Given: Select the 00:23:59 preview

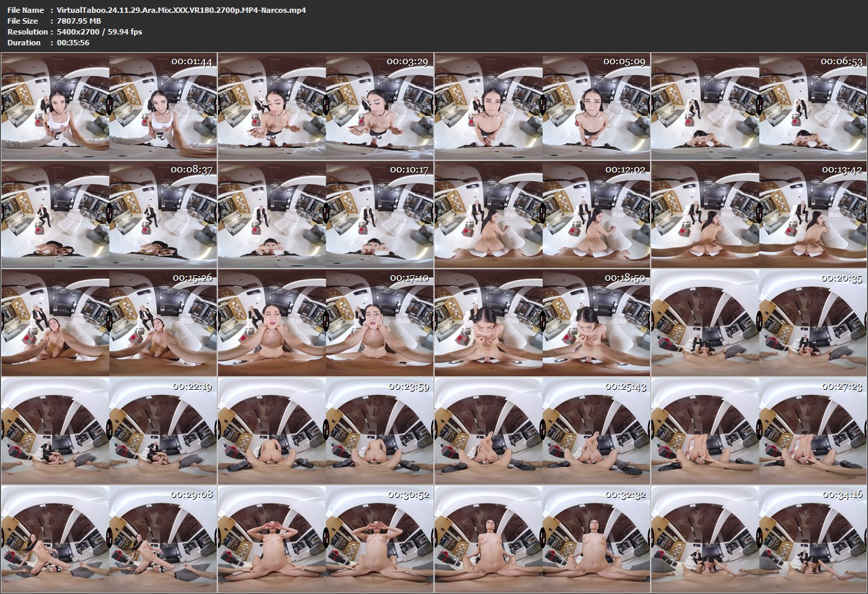Looking at the screenshot, I should point(326,431).
